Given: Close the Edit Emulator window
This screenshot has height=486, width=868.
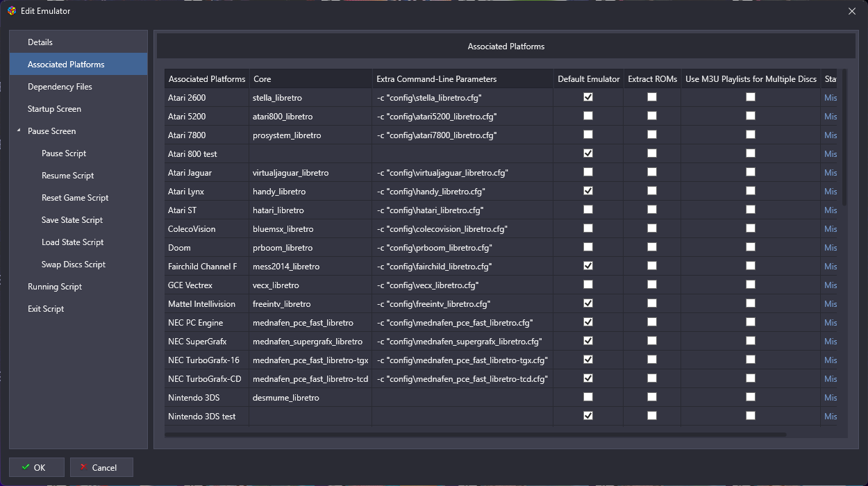Looking at the screenshot, I should pos(852,10).
